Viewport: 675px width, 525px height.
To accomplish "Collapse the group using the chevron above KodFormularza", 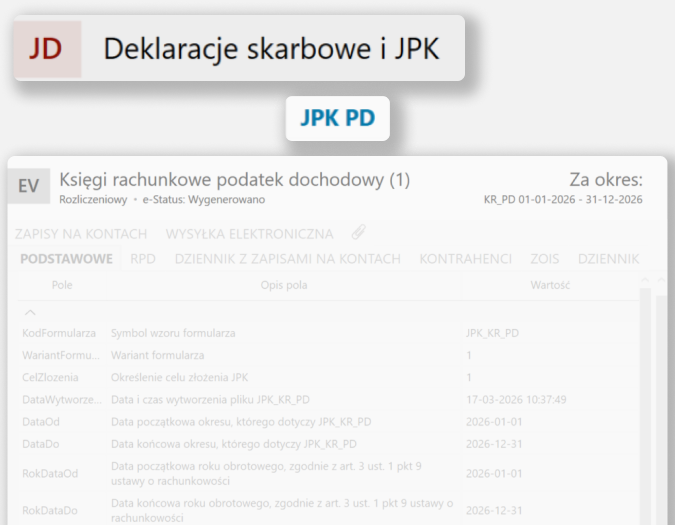I will tap(30, 313).
